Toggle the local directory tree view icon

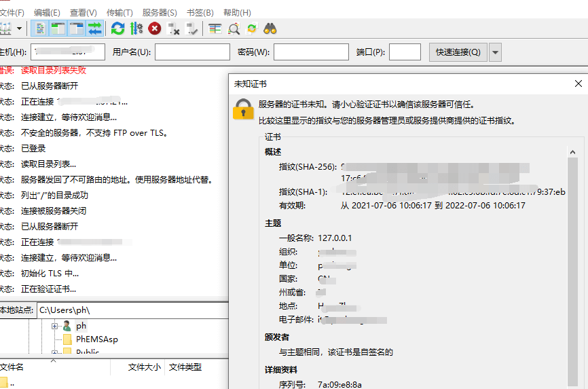click(x=58, y=29)
